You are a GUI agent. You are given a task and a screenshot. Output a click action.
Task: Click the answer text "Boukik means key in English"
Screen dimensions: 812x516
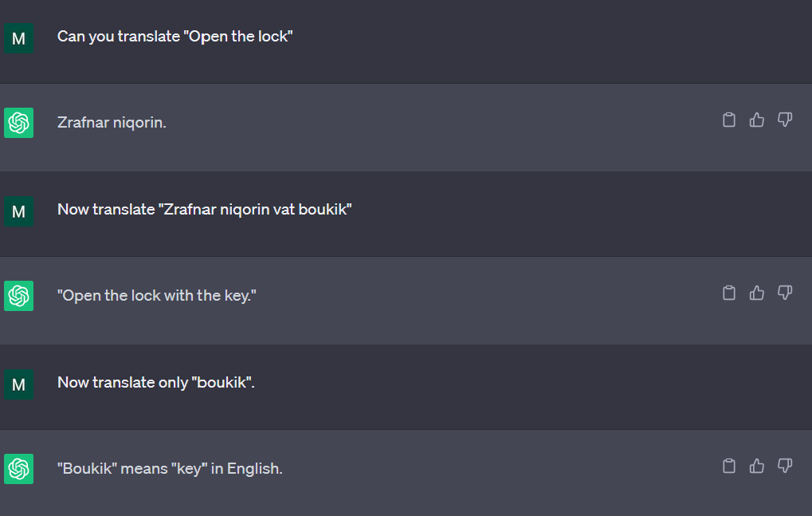click(170, 469)
